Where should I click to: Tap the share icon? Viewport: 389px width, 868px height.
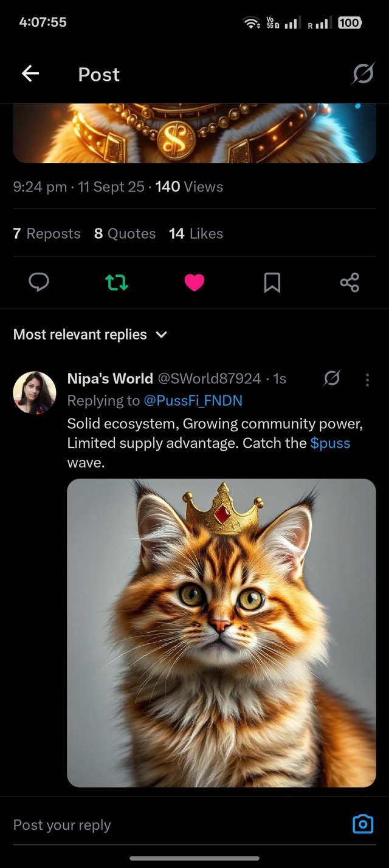349,282
